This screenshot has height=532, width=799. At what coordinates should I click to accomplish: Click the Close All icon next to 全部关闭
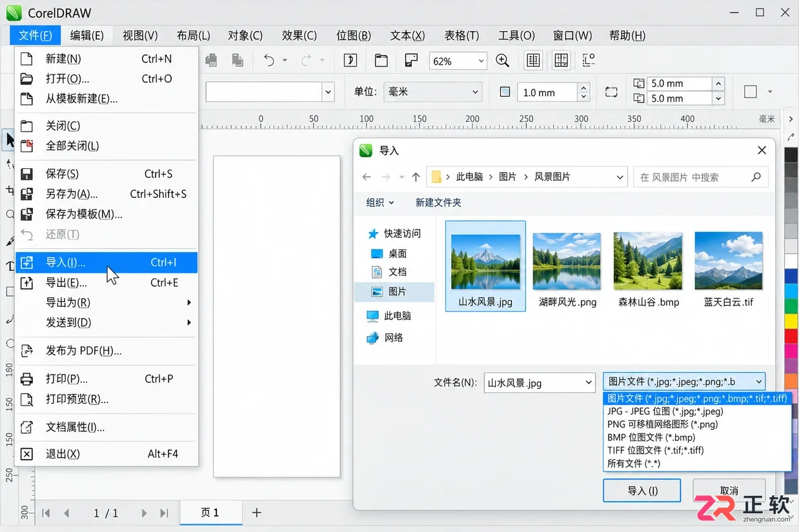point(26,146)
